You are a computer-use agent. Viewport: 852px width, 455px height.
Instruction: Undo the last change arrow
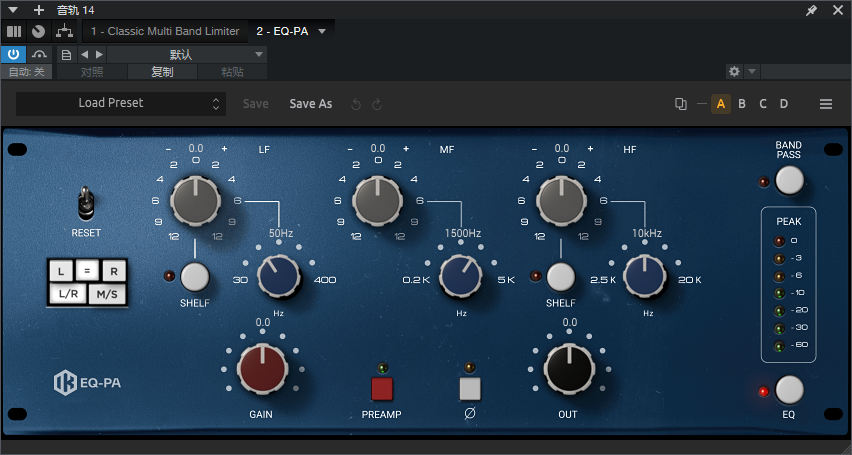(x=356, y=104)
